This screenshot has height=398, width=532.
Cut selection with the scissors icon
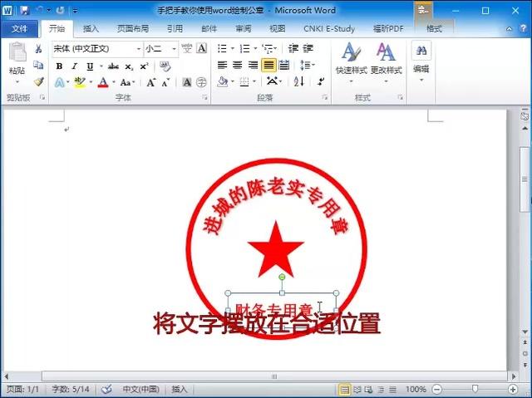coord(38,49)
